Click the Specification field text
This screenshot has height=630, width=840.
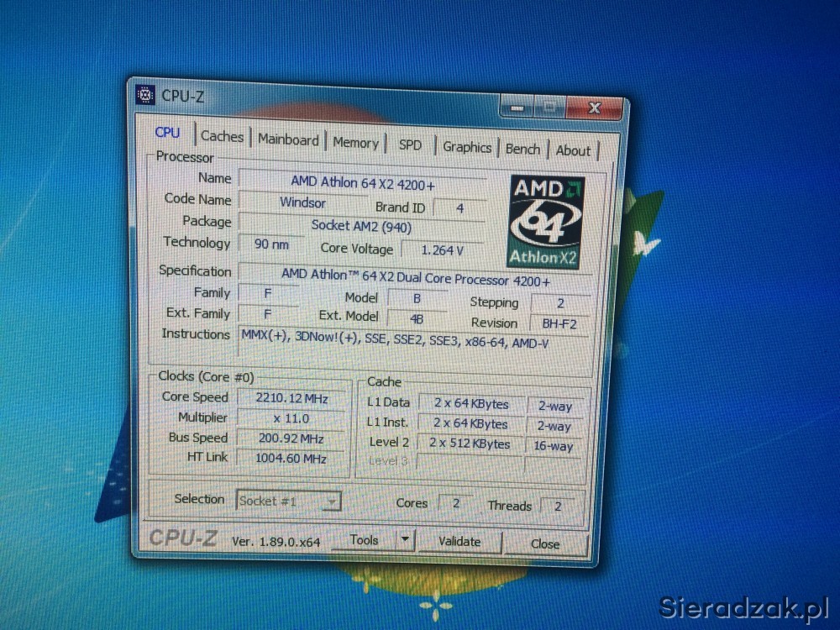pyautogui.click(x=416, y=277)
